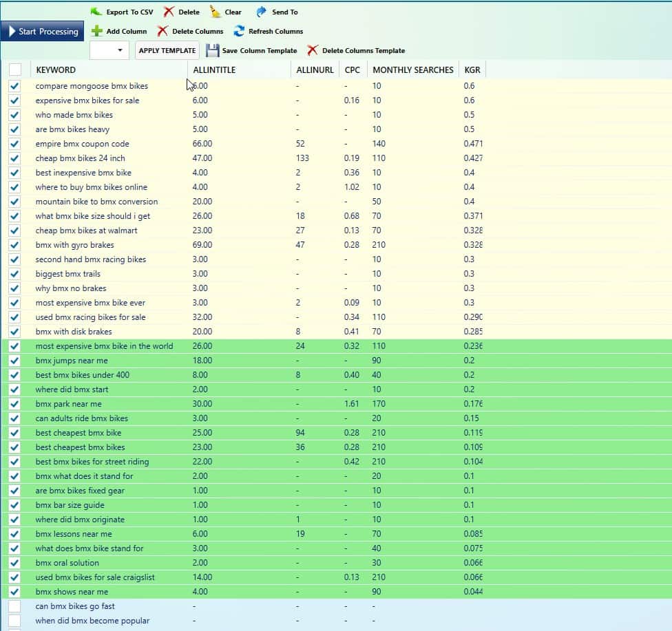Click the 0.471 KGR value

click(473, 144)
